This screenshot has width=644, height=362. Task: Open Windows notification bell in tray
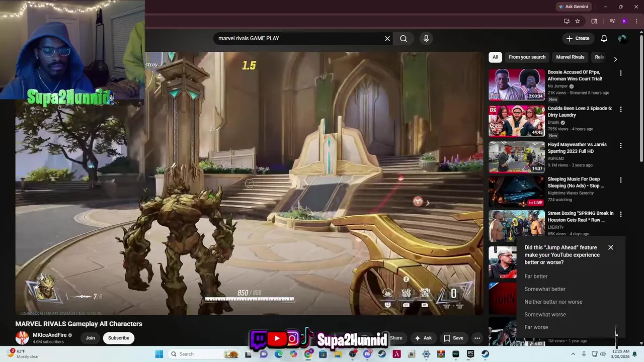[x=634, y=354]
